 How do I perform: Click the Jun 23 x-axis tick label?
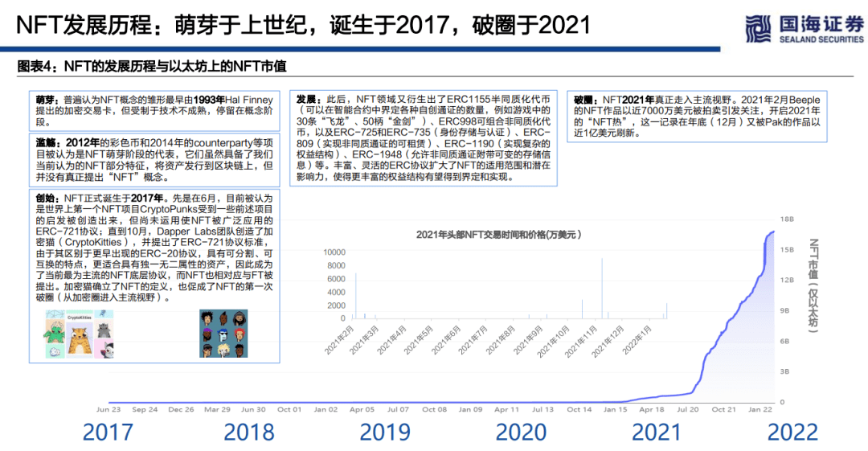(108, 409)
